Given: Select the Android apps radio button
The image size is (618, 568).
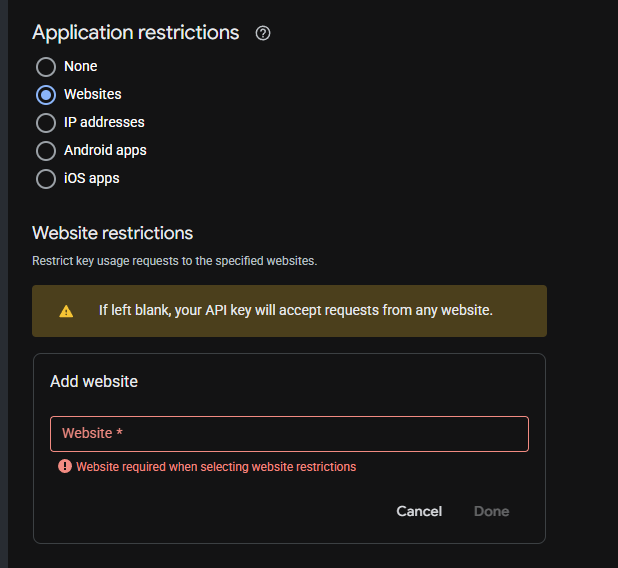Looking at the screenshot, I should click(x=46, y=151).
